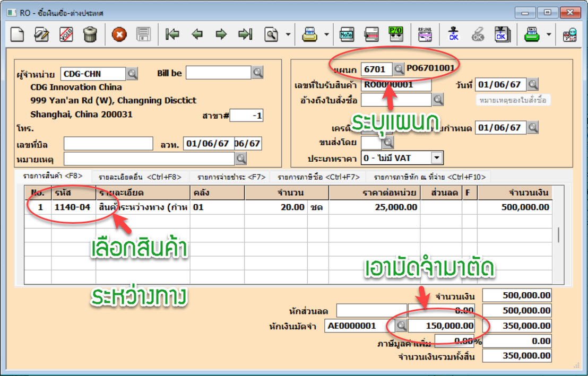Open the lookup beside อ้างถึงใบสั่งซื้อ field
Viewport: 588px width, 376px height.
438,100
